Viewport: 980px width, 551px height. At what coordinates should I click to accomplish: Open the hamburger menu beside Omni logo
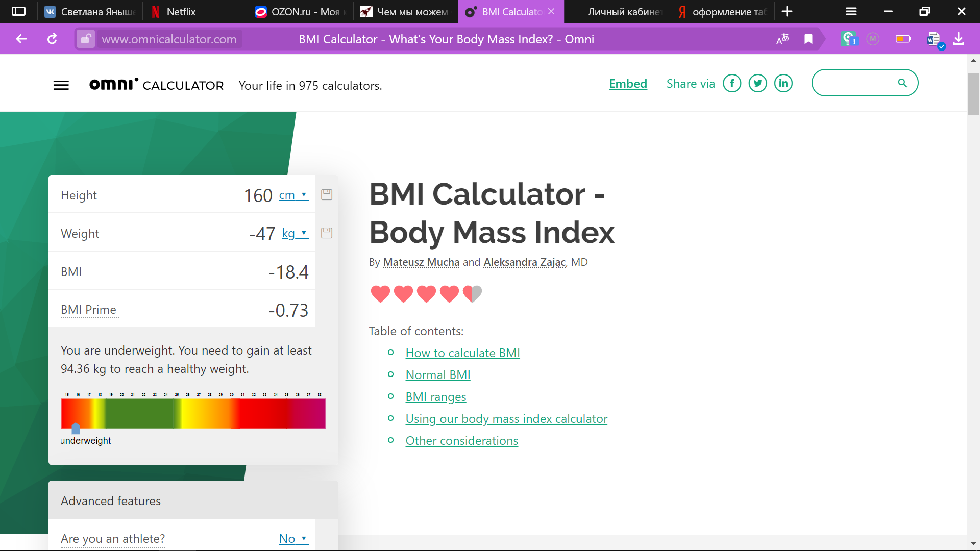[61, 85]
